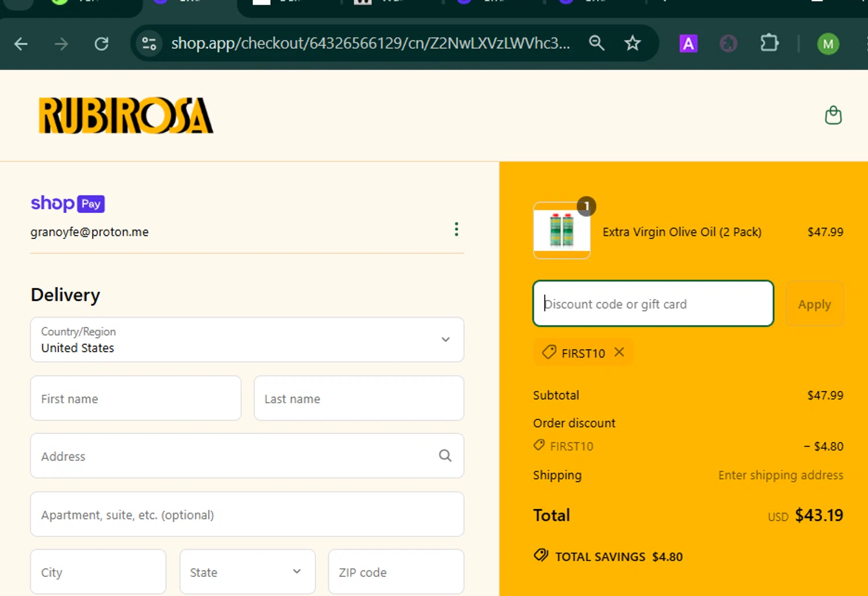The width and height of the screenshot is (868, 596).
Task: Click the Last name field
Action: pyautogui.click(x=359, y=398)
